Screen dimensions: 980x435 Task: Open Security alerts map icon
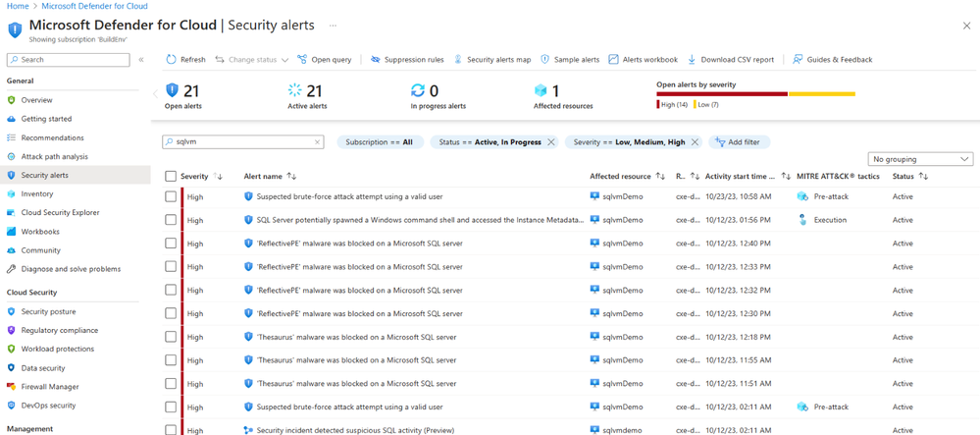458,60
